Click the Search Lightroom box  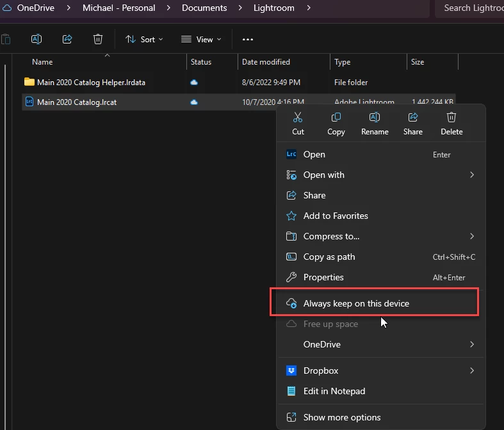pyautogui.click(x=469, y=8)
